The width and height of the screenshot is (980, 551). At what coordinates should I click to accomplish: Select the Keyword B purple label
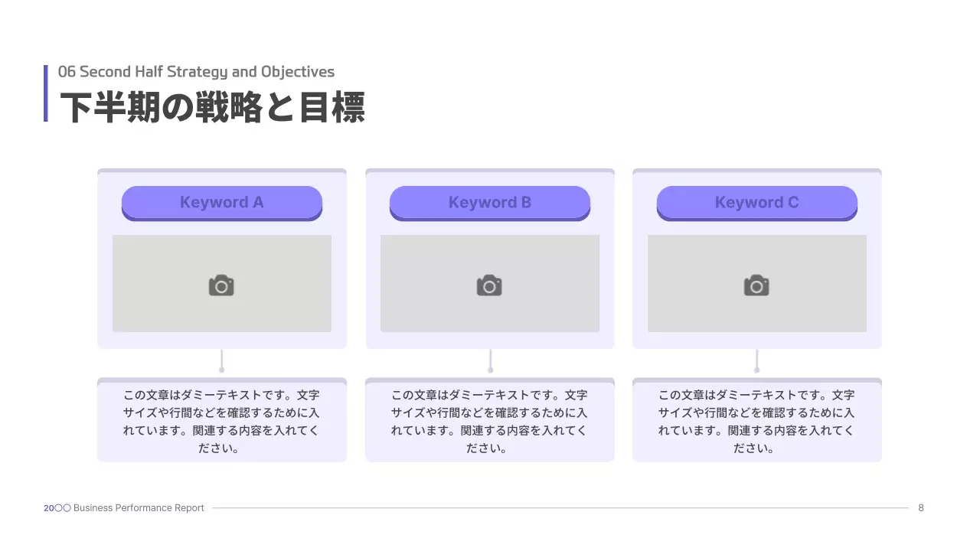click(489, 203)
